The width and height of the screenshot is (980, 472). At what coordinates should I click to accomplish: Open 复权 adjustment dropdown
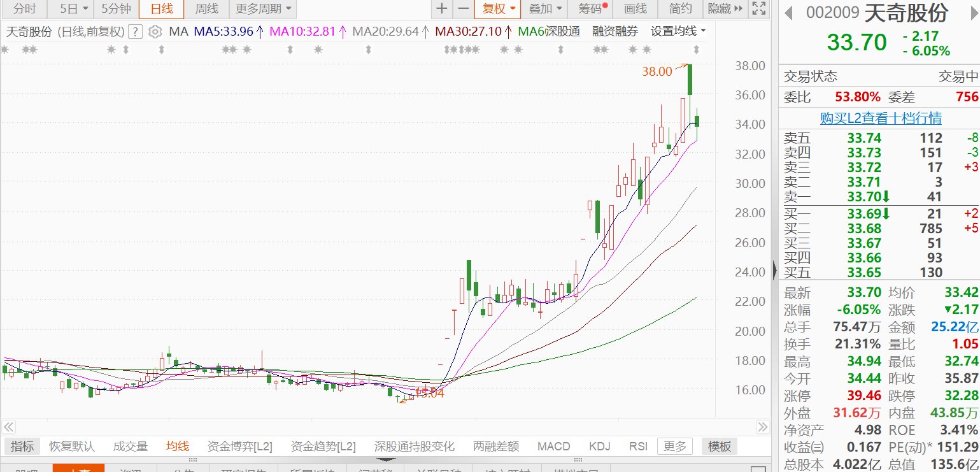(497, 9)
